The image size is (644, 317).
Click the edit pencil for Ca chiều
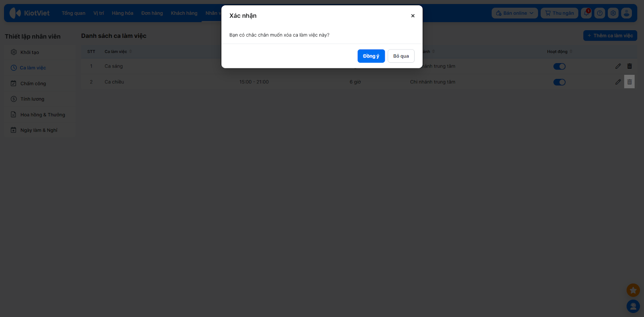(618, 82)
